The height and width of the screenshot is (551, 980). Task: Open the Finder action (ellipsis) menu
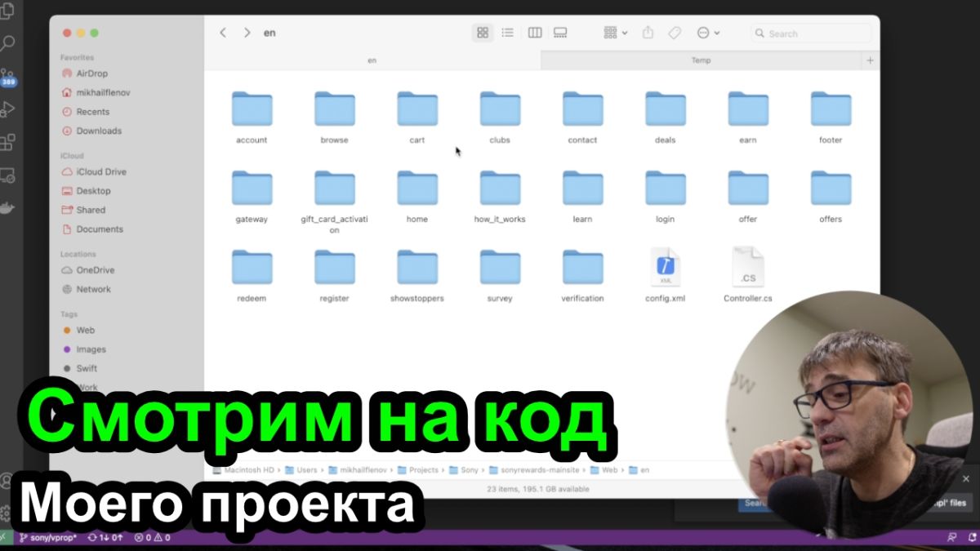pos(708,33)
